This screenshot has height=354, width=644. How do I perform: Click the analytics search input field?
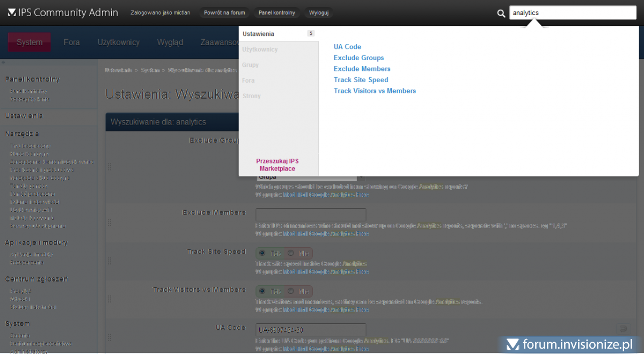coord(572,13)
